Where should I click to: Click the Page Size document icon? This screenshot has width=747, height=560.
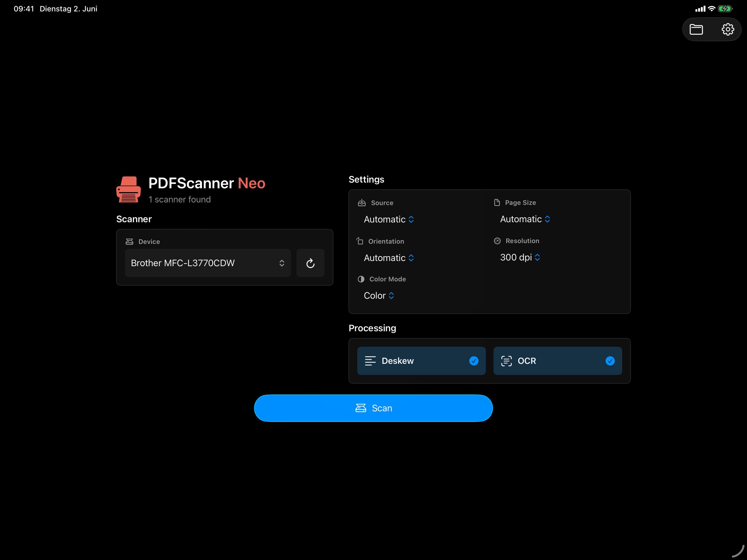pyautogui.click(x=497, y=202)
